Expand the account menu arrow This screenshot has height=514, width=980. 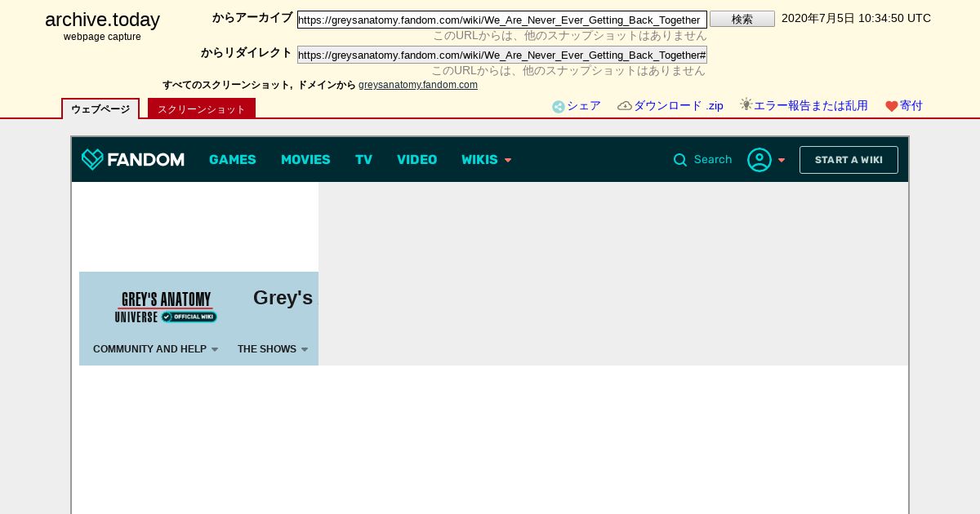point(782,161)
